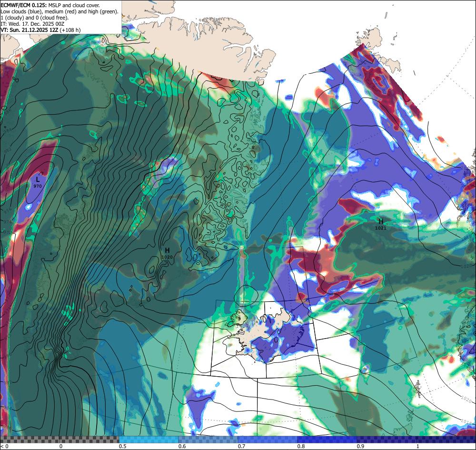Viewport: 476px width, 450px height.
Task: Select the 0.5–0.6 light blue legend swatch
Action: click(x=149, y=440)
